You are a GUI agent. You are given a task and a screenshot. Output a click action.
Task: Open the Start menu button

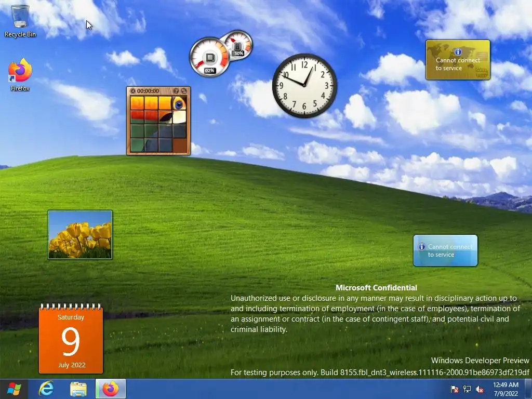[14, 389]
